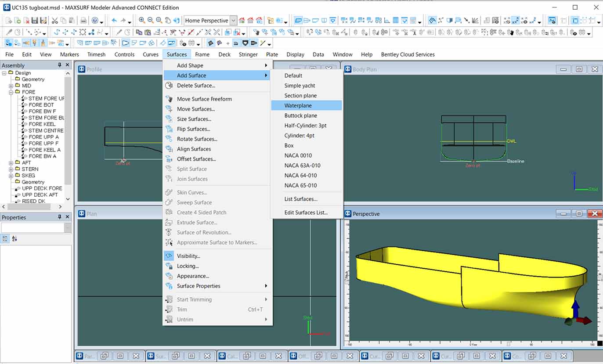Click List Surfaces... entry

click(300, 199)
